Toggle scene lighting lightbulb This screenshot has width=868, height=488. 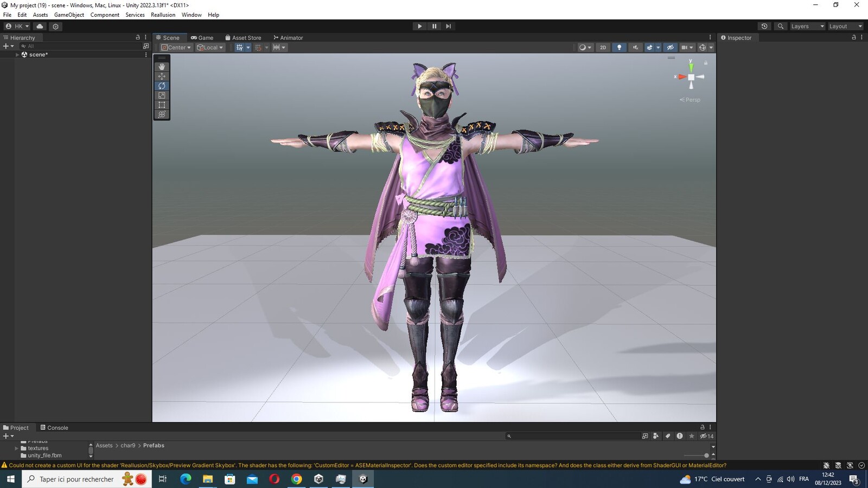[619, 47]
